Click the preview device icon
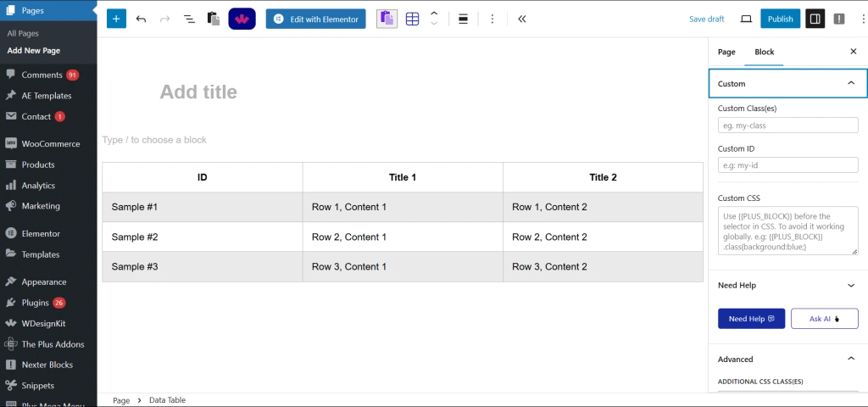This screenshot has width=868, height=407. pos(746,19)
